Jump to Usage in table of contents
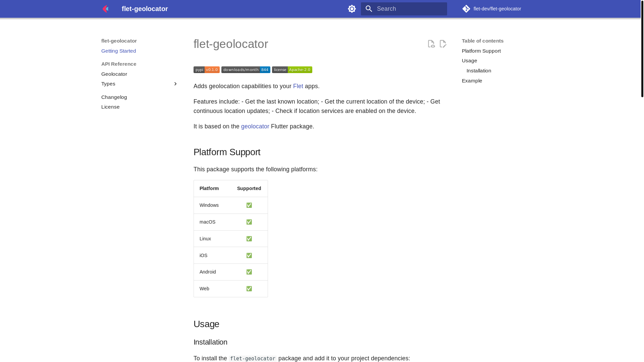644x362 pixels. pos(469,61)
